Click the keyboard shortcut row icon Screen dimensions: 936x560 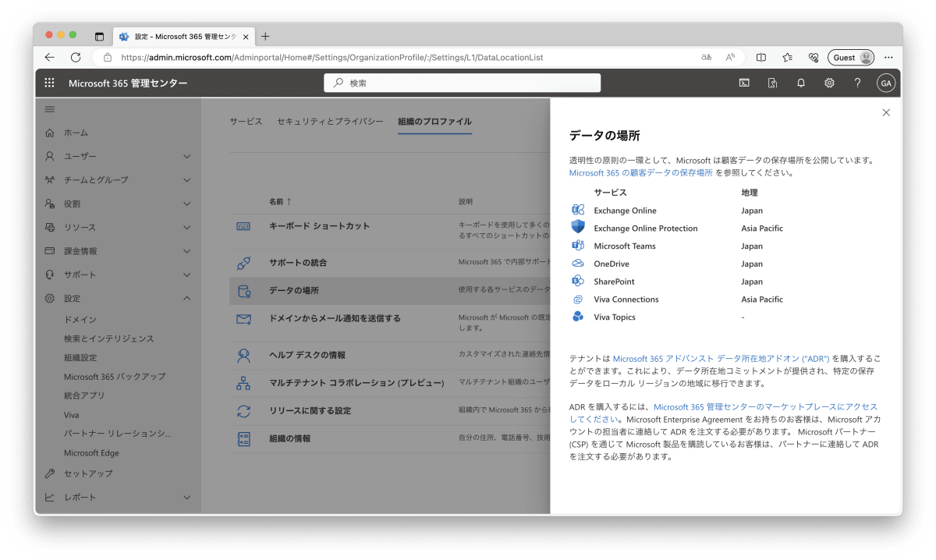[243, 226]
